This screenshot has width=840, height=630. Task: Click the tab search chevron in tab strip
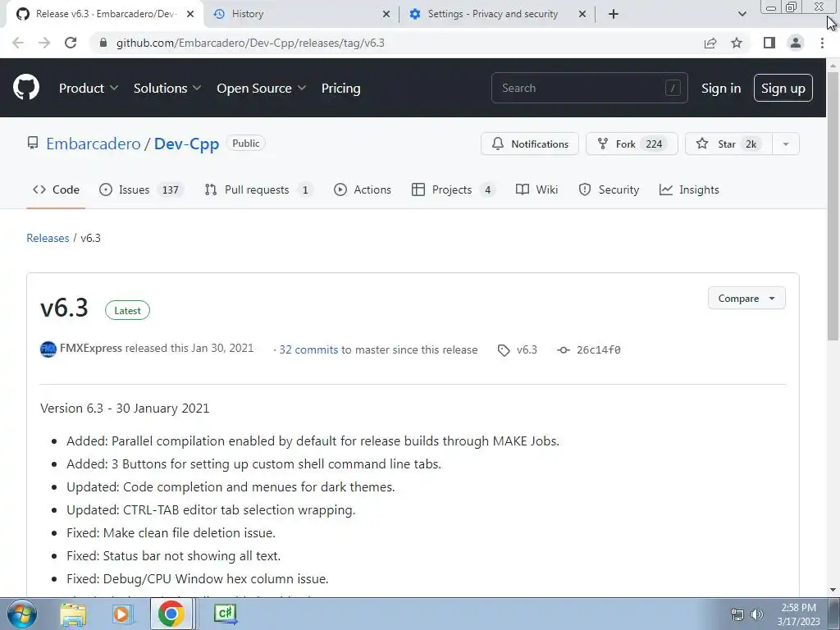pos(742,14)
